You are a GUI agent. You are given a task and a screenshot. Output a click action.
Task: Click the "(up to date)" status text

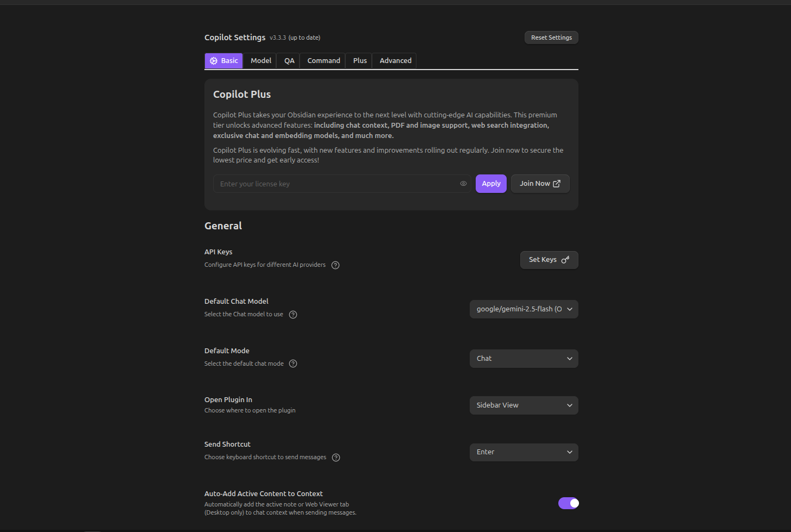coord(304,38)
